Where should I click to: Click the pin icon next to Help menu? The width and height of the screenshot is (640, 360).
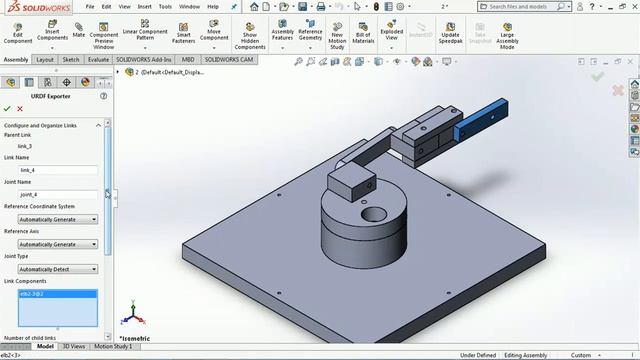234,7
